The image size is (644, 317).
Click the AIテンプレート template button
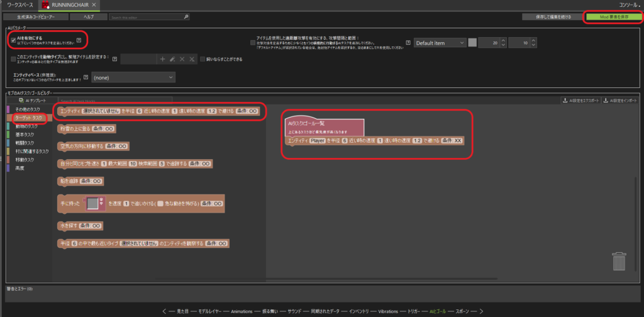pyautogui.click(x=29, y=100)
